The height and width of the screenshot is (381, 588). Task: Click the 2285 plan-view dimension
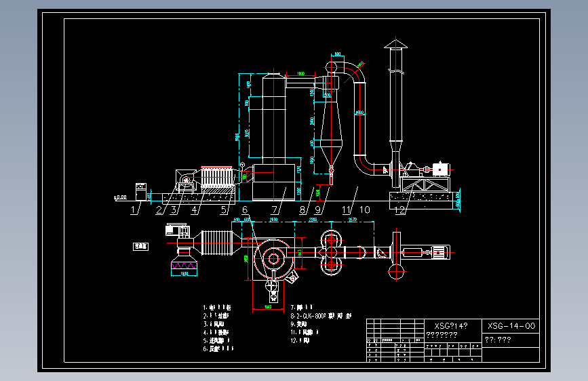[x=313, y=220]
